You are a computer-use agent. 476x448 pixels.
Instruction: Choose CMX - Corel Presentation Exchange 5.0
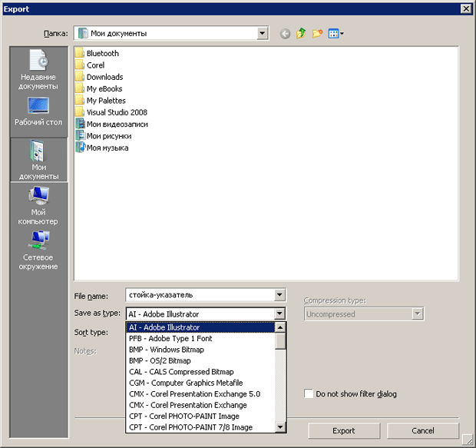[x=200, y=394]
